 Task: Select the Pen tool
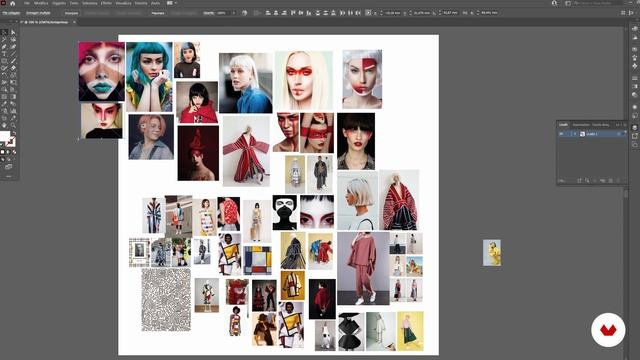pyautogui.click(x=4, y=47)
